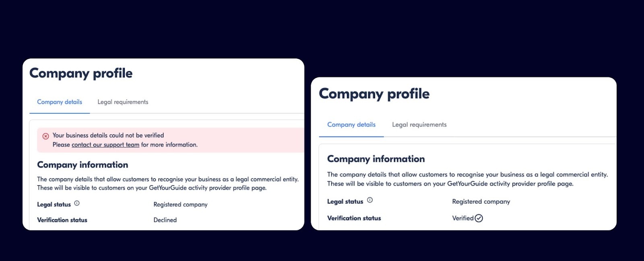Image resolution: width=644 pixels, height=261 pixels.
Task: Click the checkmark icon beside Verified
Action: [479, 218]
